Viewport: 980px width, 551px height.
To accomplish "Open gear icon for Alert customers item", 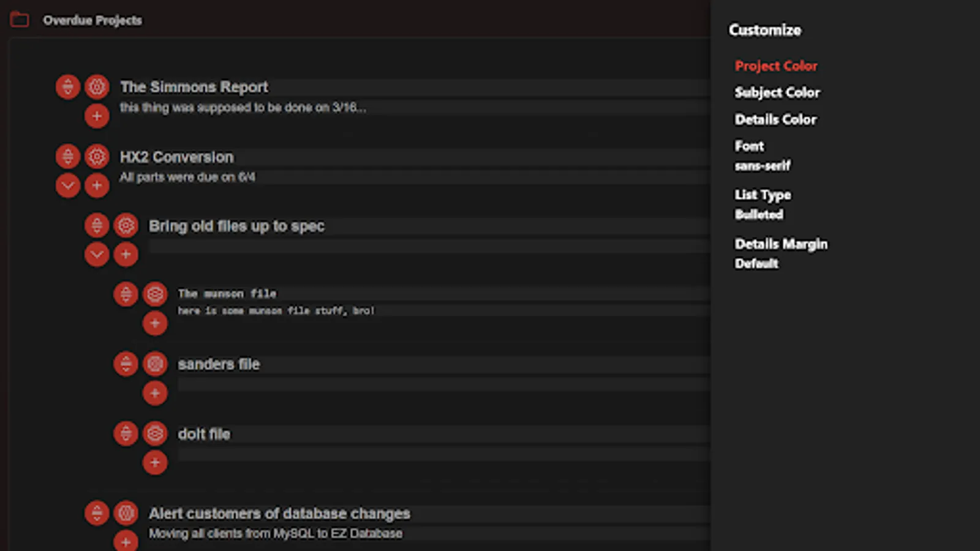I will [126, 513].
